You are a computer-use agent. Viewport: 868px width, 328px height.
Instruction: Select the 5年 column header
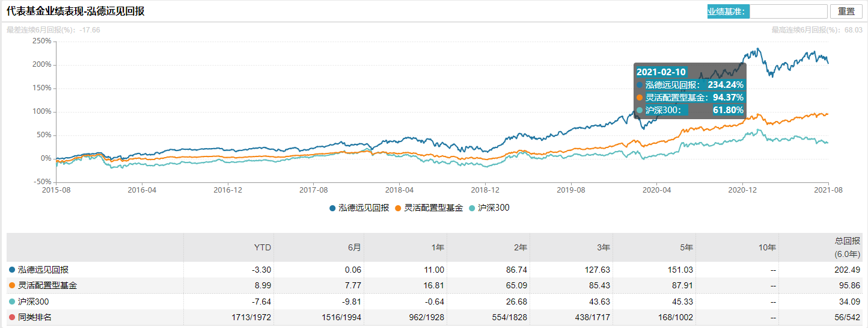[686, 247]
